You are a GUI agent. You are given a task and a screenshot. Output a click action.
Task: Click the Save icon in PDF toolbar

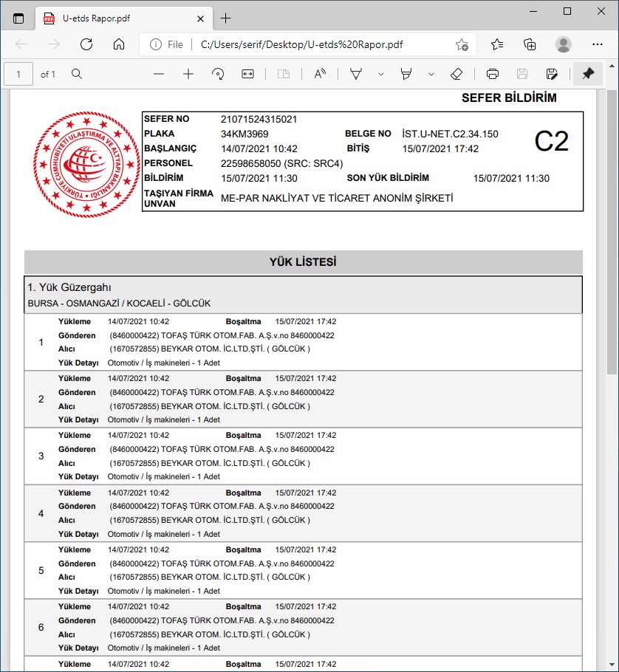click(x=522, y=74)
